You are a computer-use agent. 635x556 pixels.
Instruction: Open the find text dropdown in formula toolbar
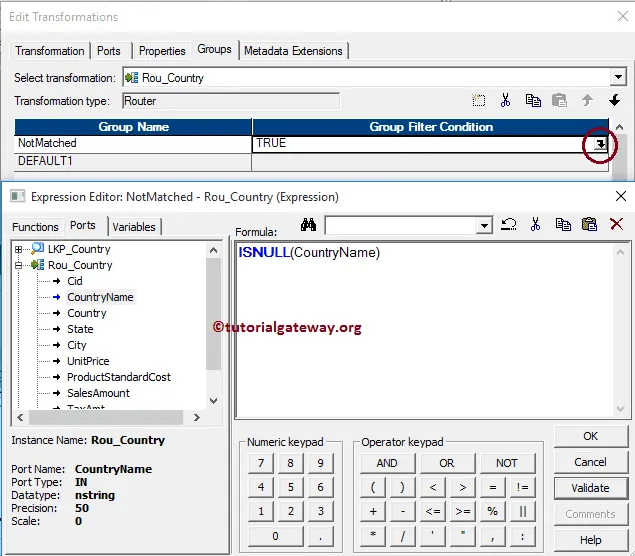tap(484, 226)
